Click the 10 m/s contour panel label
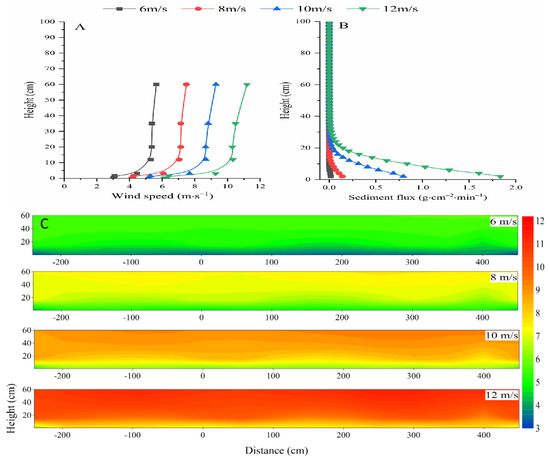 click(502, 335)
